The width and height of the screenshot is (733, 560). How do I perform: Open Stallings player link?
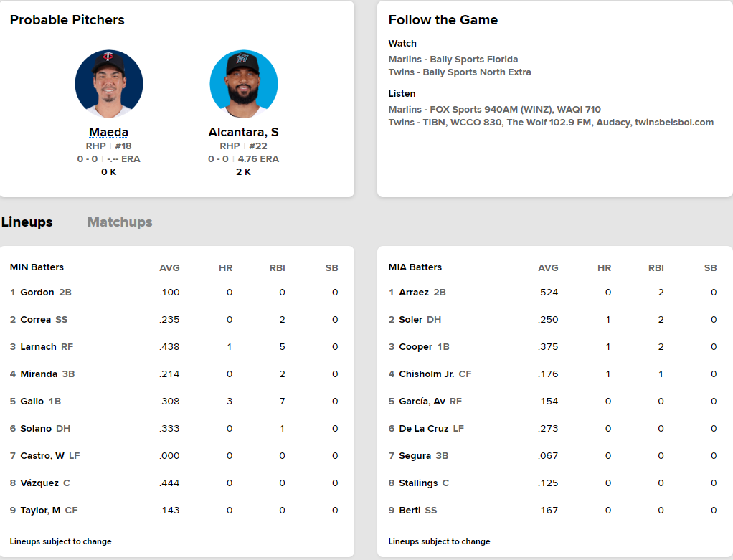pyautogui.click(x=418, y=483)
